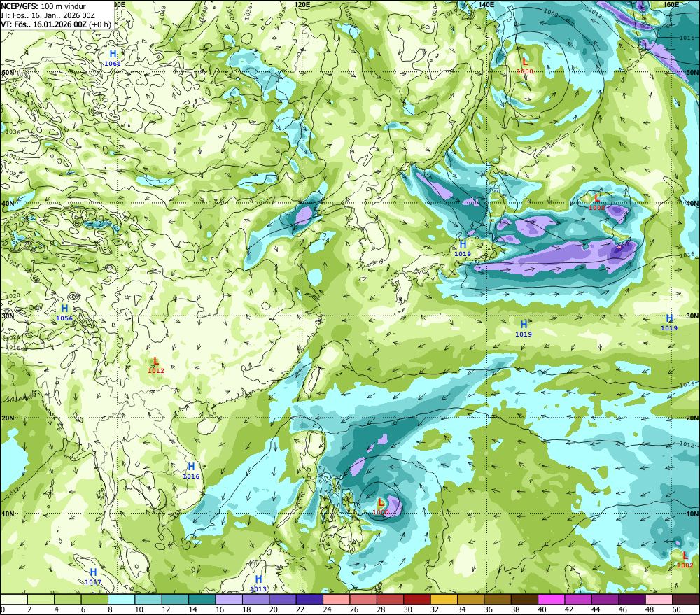Image resolution: width=700 pixels, height=615 pixels.
Task: Click the legend value 30
Action: (407, 609)
